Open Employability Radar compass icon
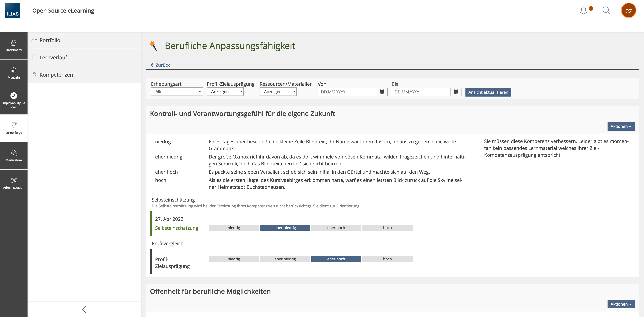 13,96
